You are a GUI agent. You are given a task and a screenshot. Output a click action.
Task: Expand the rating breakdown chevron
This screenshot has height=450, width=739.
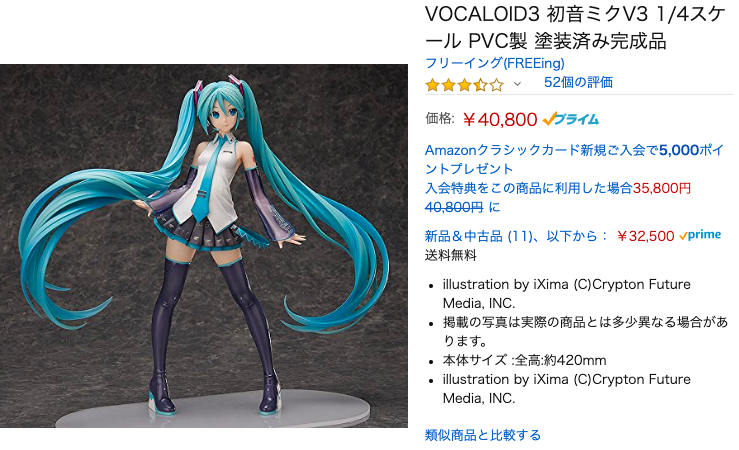pos(517,84)
